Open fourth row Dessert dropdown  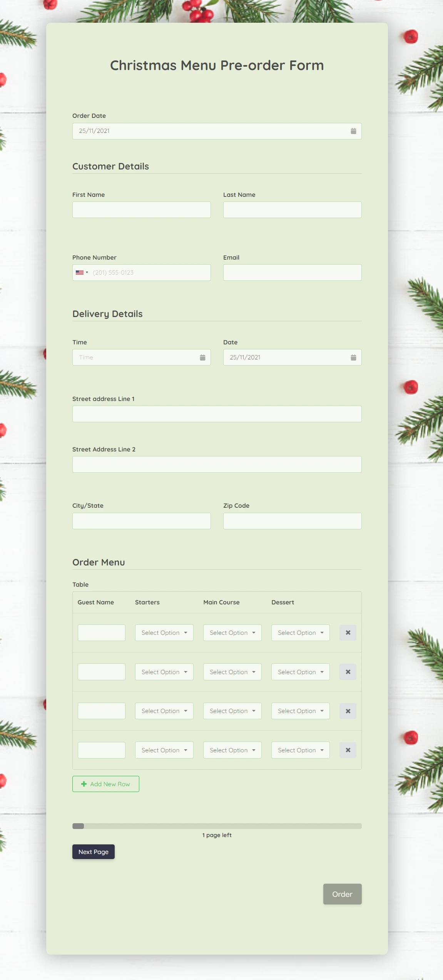pos(301,750)
